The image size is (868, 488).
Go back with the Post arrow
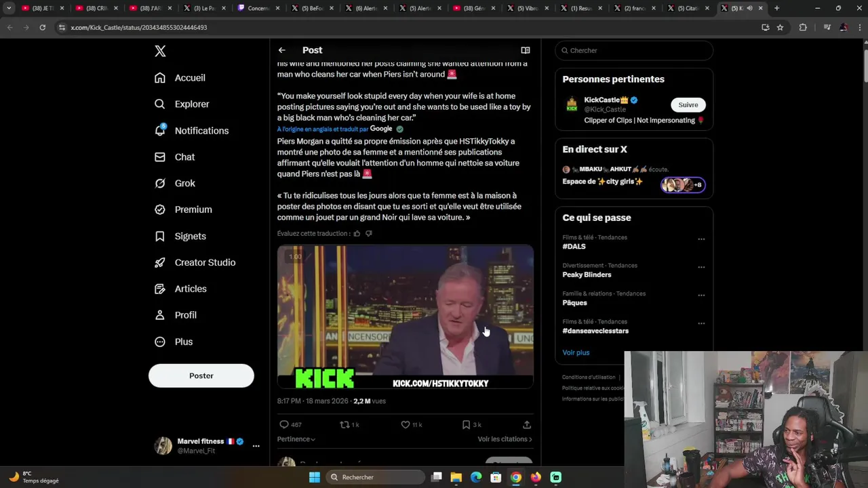click(282, 50)
